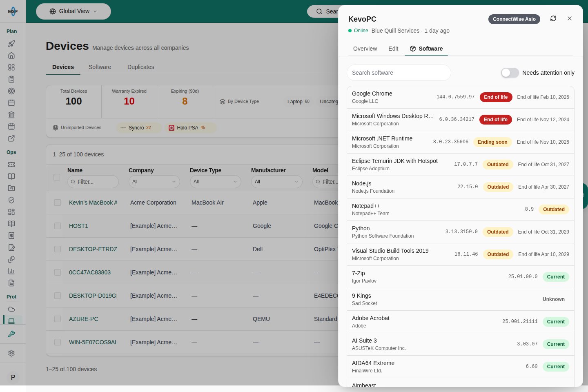Tick the DESKTOP-ETRDZ row checkbox
The image size is (588, 392).
[x=58, y=249]
